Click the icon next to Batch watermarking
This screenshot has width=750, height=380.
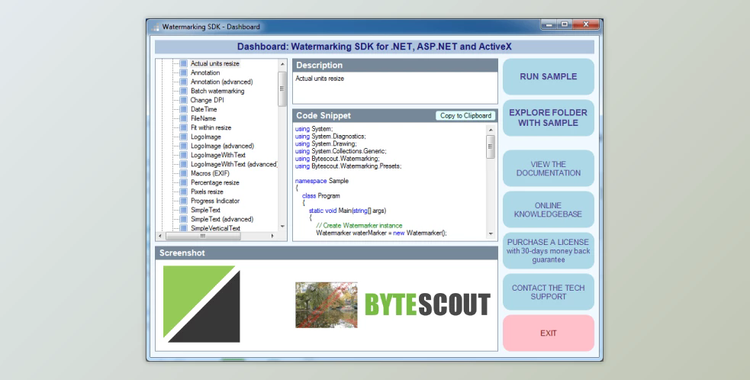183,91
